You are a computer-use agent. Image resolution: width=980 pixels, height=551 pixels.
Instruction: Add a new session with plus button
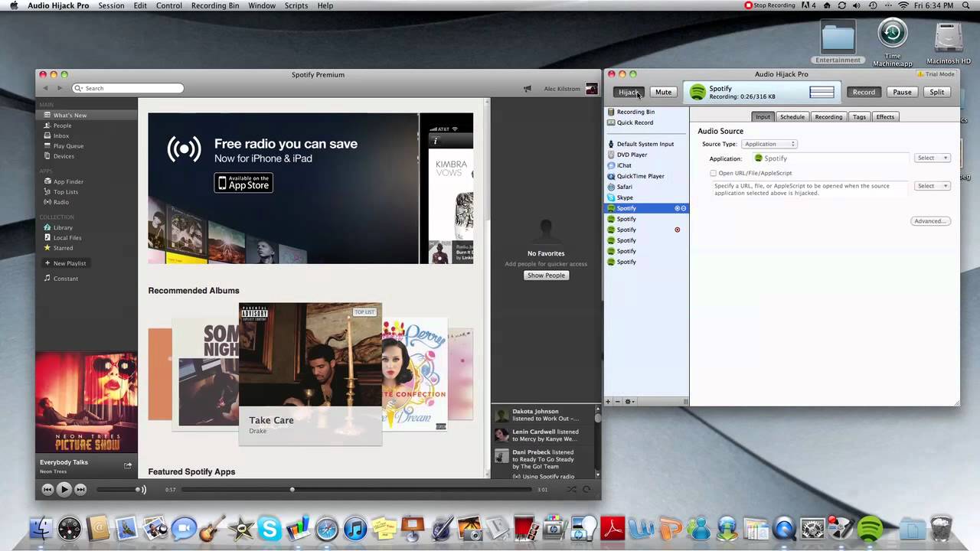tap(609, 402)
